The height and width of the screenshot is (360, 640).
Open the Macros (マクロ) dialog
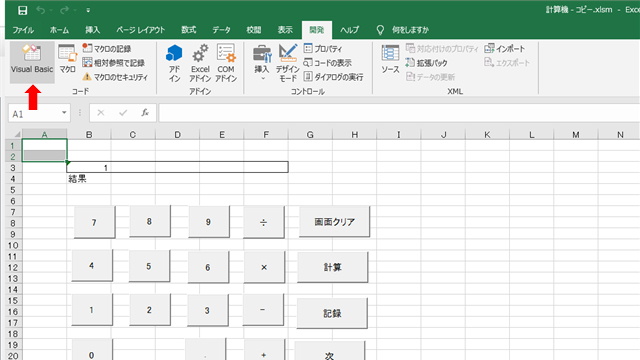67,60
